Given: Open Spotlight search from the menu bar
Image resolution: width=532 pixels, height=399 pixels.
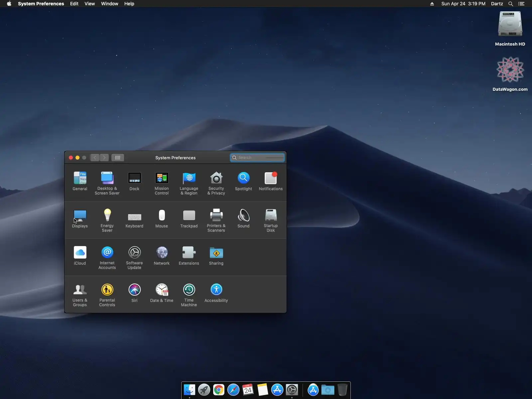Looking at the screenshot, I should pyautogui.click(x=511, y=4).
